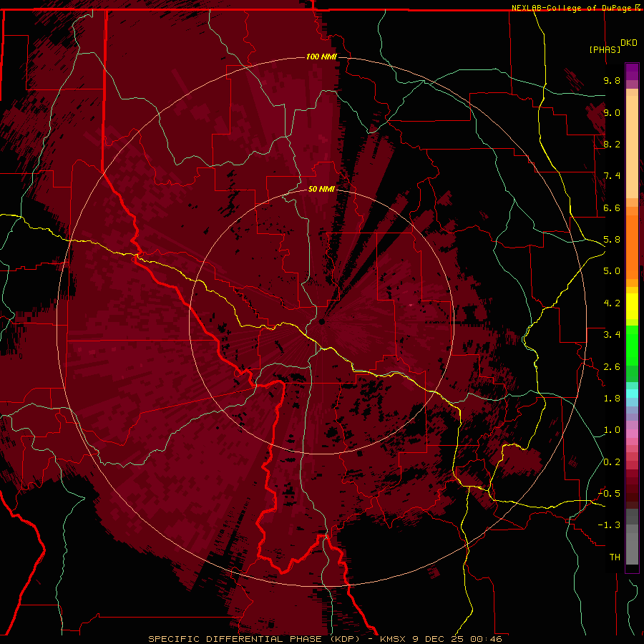Image resolution: width=644 pixels, height=644 pixels.
Task: Click the 2.6 scale value
Action: [x=612, y=367]
